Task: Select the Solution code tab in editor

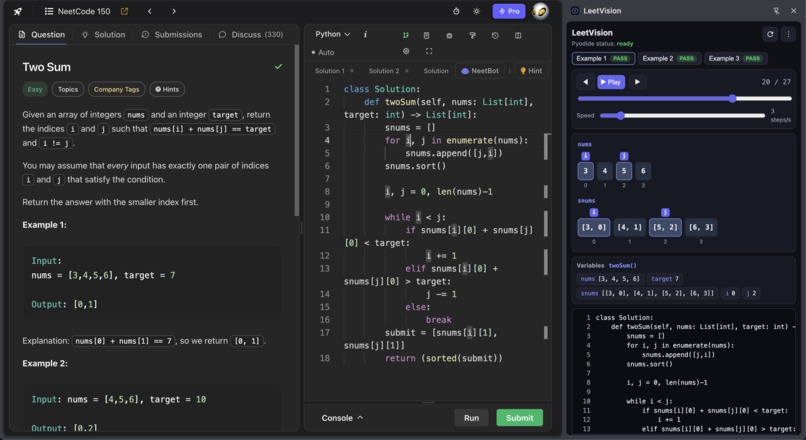Action: pos(436,71)
